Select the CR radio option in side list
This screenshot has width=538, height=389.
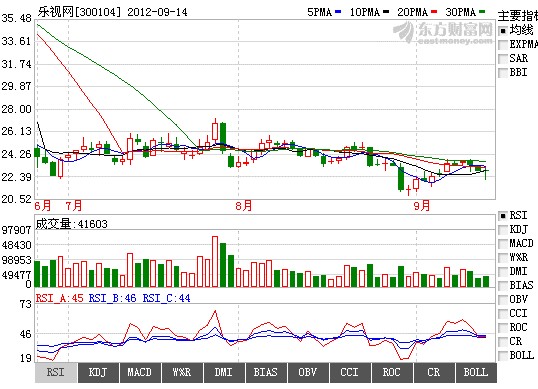(503, 342)
